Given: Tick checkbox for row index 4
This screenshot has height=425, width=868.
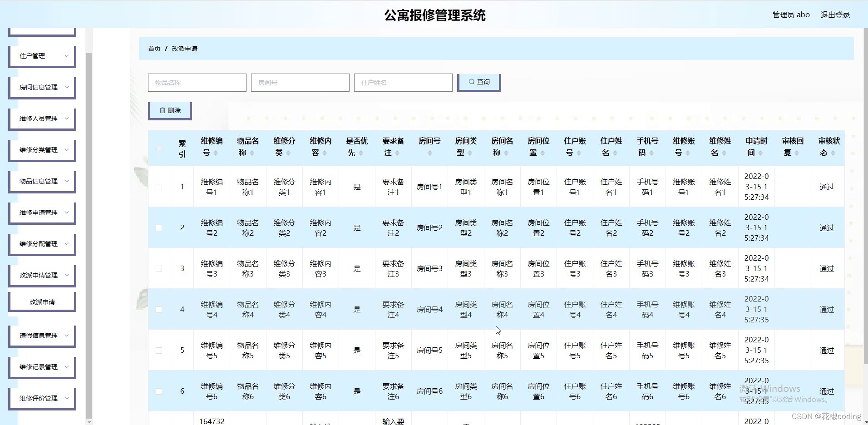Looking at the screenshot, I should pos(159,310).
